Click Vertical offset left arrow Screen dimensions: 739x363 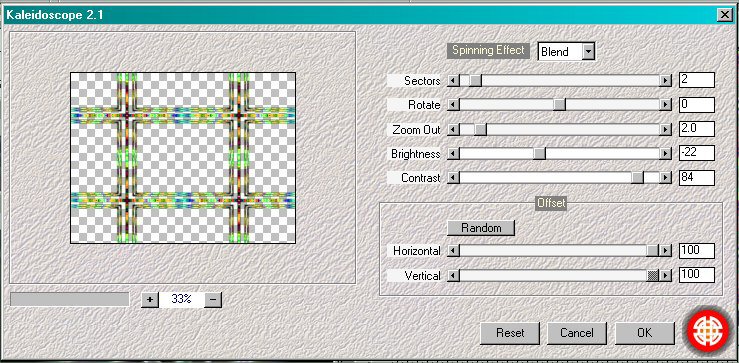[x=453, y=275]
